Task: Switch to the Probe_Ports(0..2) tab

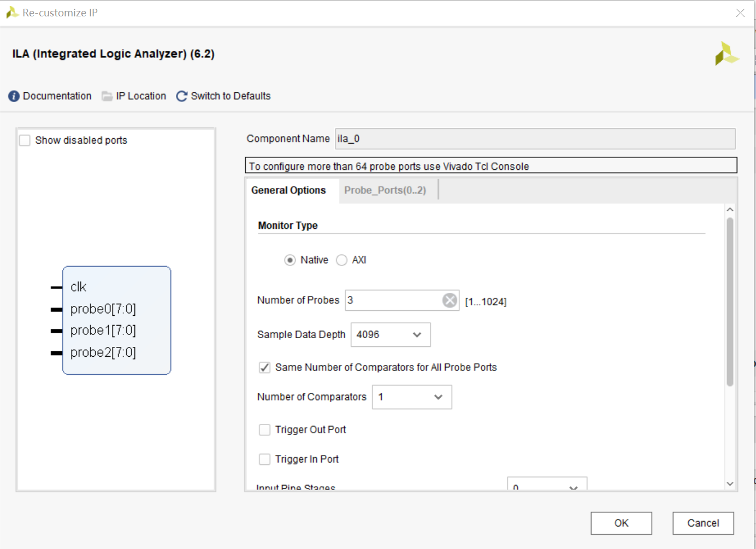Action: click(386, 190)
